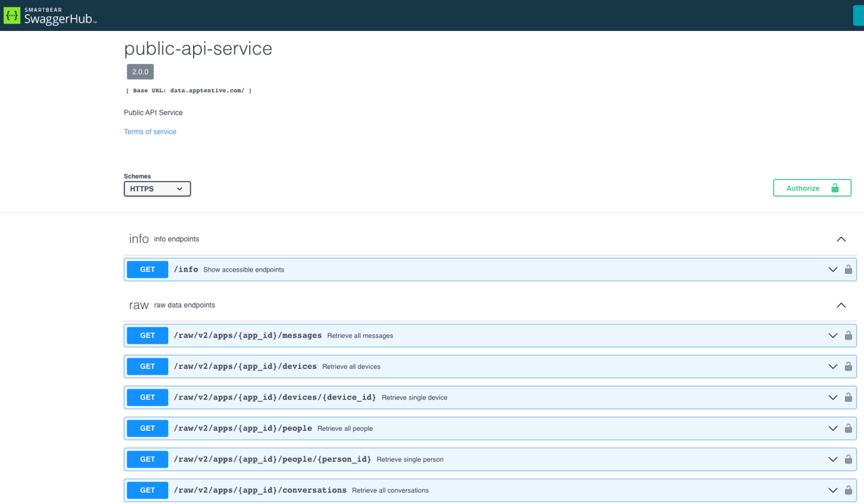Click the SwaggerHub logo icon

(x=12, y=15)
